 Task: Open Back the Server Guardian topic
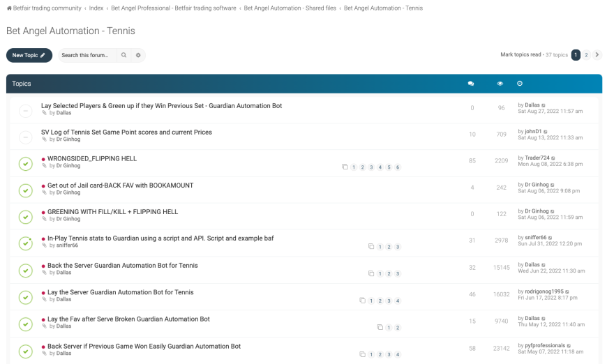click(x=123, y=266)
